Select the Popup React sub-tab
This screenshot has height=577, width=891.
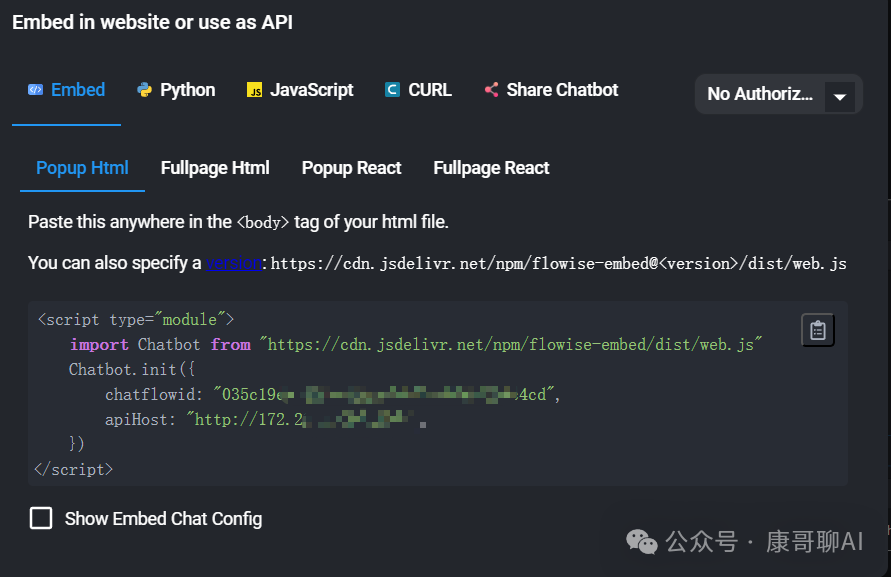[x=351, y=168]
